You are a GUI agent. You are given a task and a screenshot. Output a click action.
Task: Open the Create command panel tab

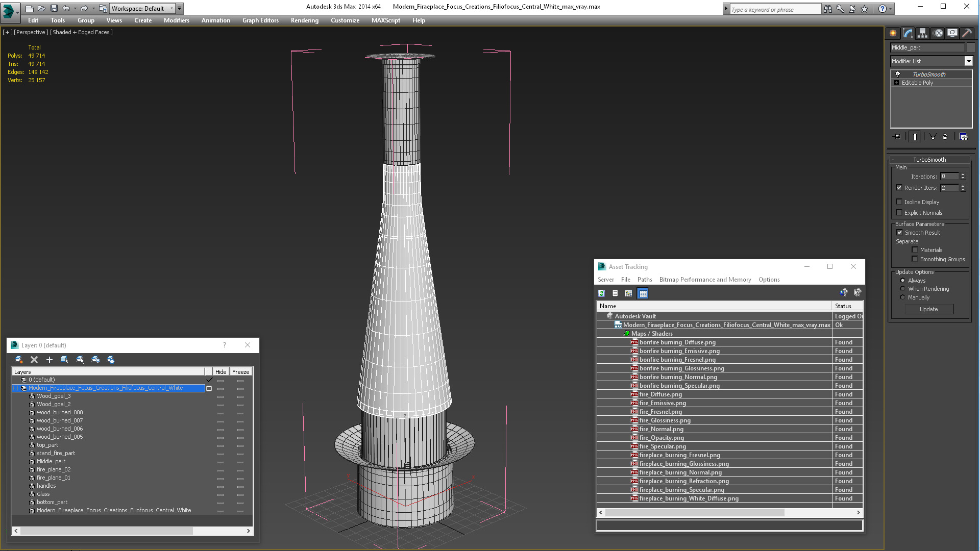[893, 33]
